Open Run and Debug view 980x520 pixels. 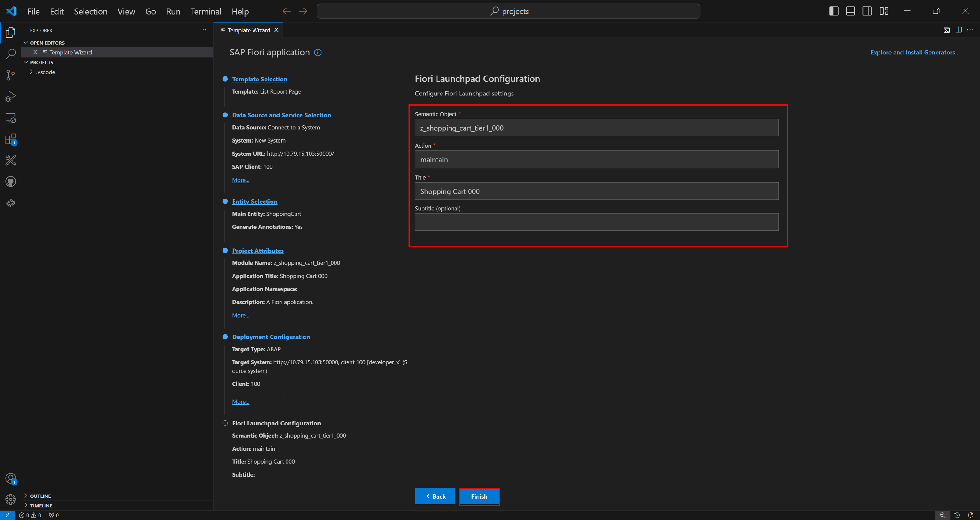(x=11, y=97)
